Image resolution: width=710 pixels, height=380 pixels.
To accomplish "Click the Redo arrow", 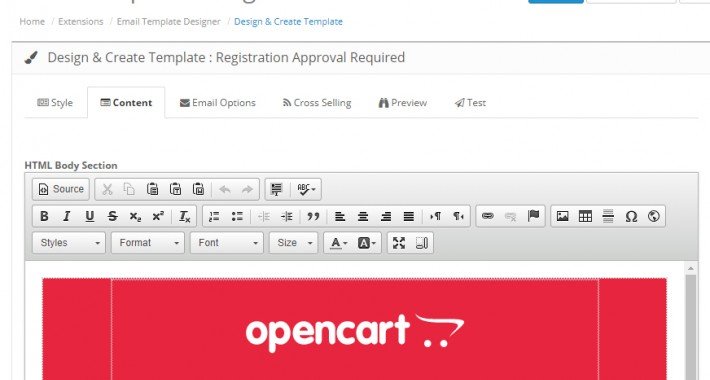I will pos(247,189).
